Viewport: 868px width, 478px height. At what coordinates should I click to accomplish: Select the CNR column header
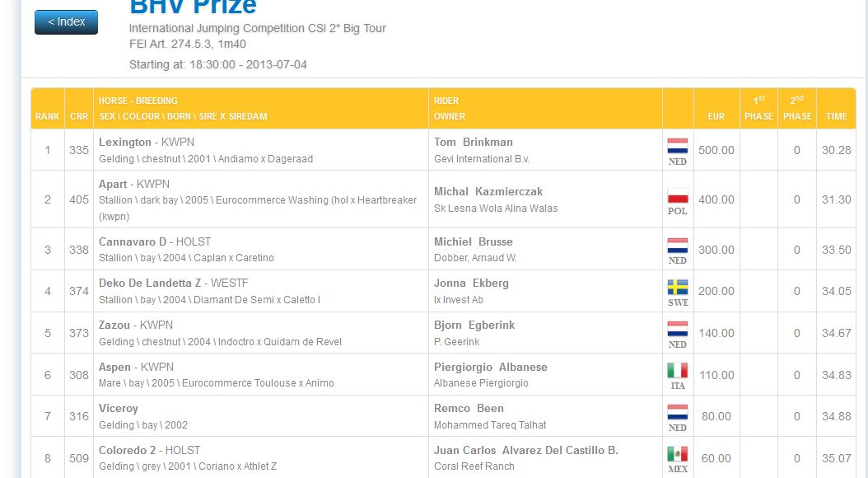click(78, 116)
